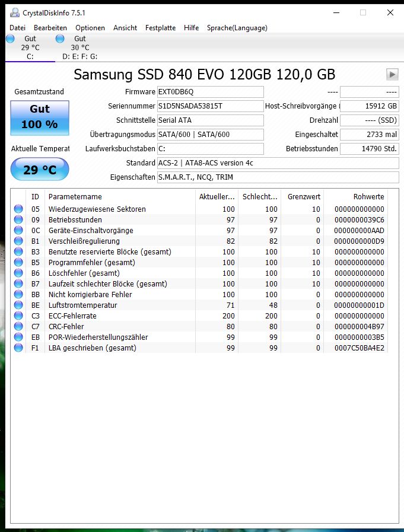
Task: Click the Betriebsstunden value 14790 Std.
Action: coord(370,149)
